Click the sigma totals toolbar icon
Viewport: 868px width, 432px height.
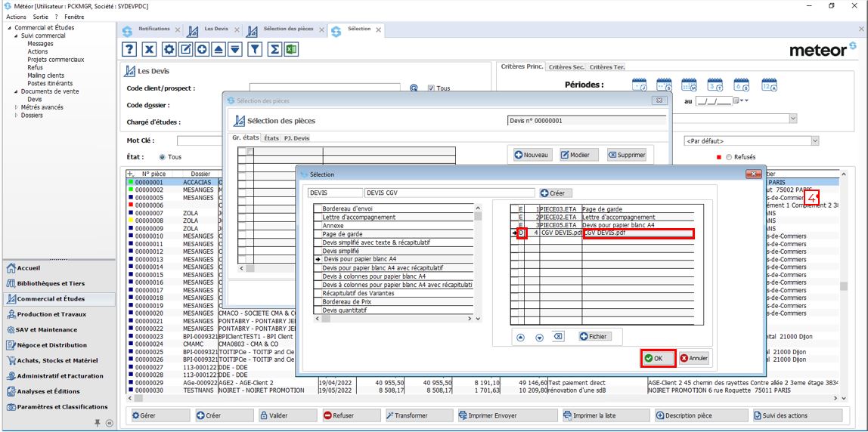(x=274, y=49)
